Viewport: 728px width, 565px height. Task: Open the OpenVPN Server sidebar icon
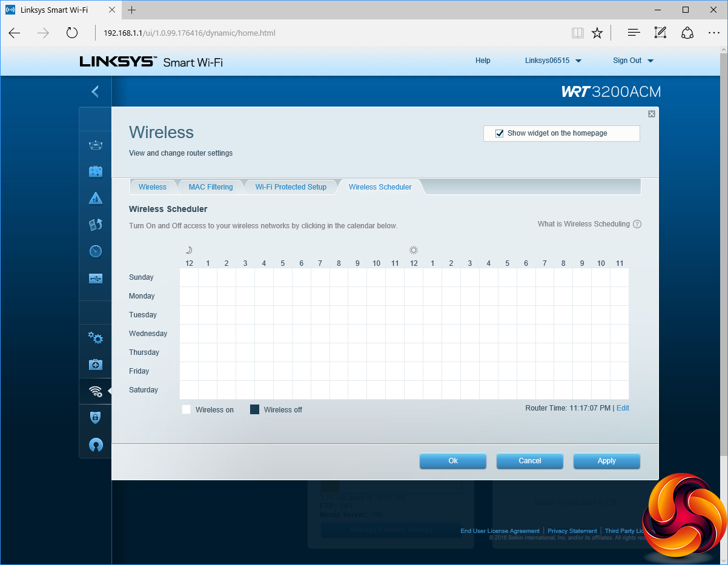click(95, 445)
